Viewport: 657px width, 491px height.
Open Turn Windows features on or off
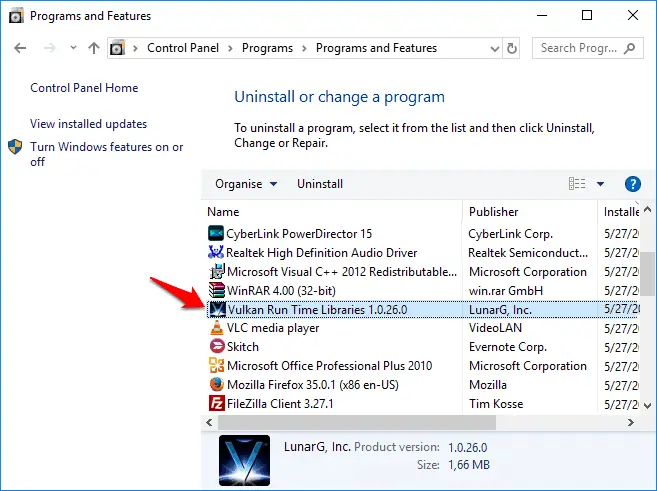coord(106,154)
